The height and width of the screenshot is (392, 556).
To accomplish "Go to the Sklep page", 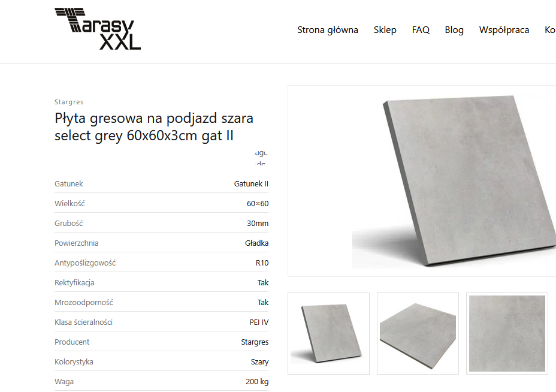I will point(385,30).
